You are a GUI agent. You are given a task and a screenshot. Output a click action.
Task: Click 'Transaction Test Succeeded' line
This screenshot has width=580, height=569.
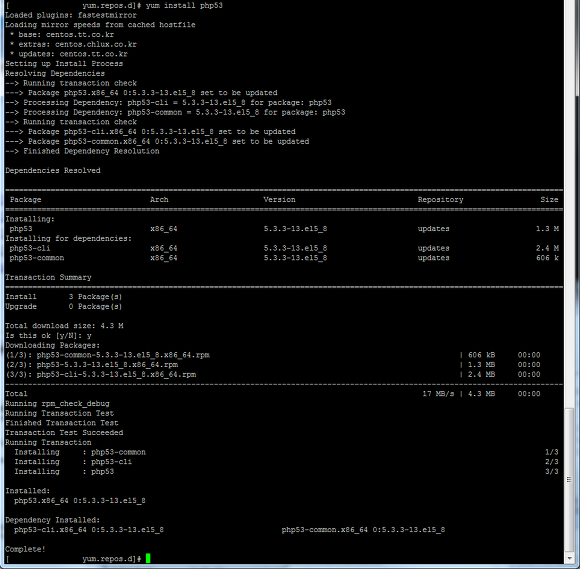[x=64, y=432]
